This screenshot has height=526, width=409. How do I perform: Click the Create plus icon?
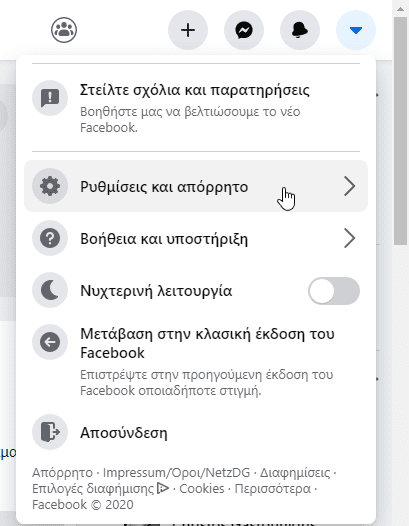point(188,30)
